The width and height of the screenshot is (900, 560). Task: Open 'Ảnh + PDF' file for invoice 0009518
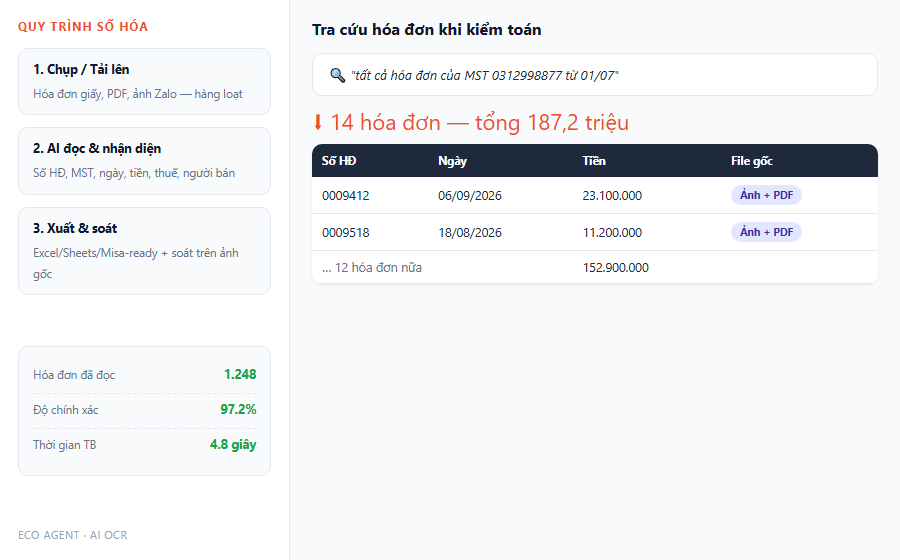[x=766, y=232]
